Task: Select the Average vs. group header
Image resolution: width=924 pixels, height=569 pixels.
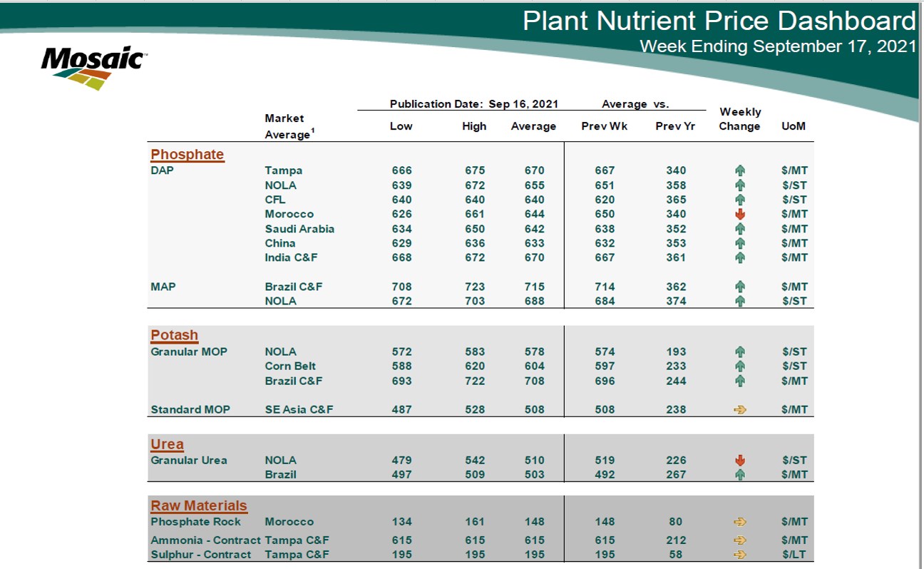Action: click(635, 104)
